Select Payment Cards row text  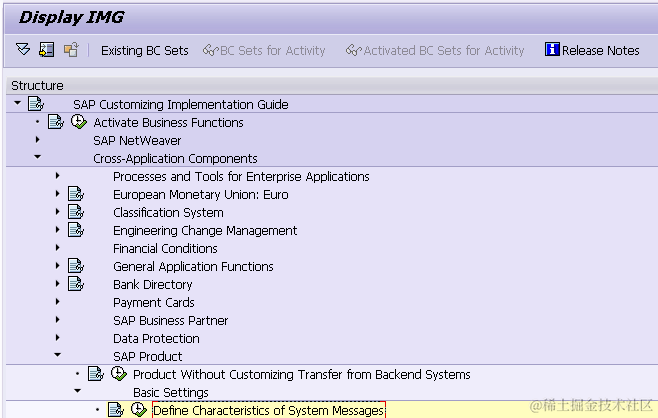tap(154, 302)
